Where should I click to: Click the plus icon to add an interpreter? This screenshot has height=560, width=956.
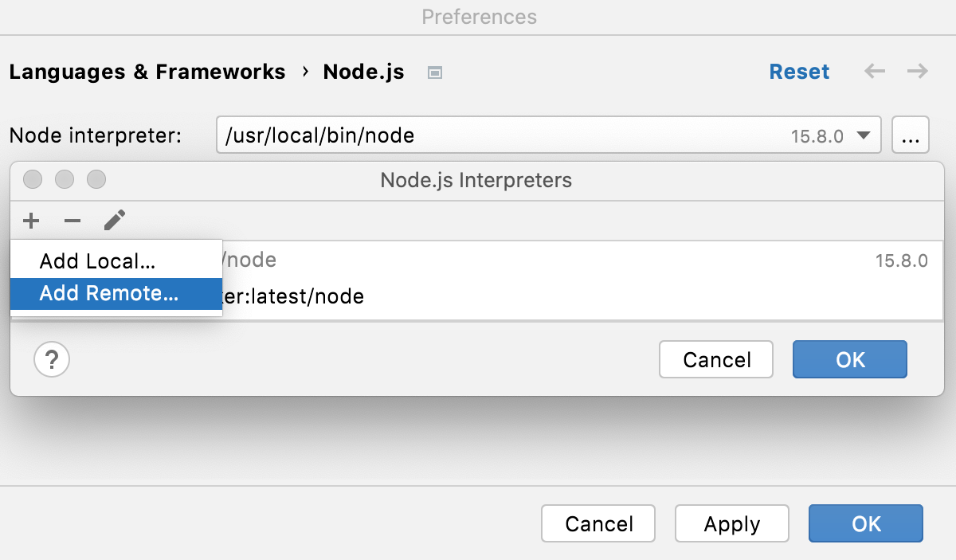[31, 221]
